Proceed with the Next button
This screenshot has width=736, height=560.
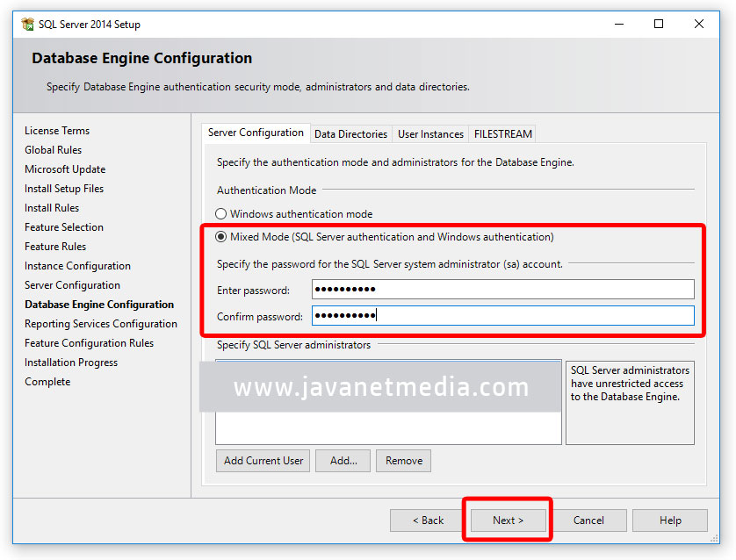(x=508, y=521)
